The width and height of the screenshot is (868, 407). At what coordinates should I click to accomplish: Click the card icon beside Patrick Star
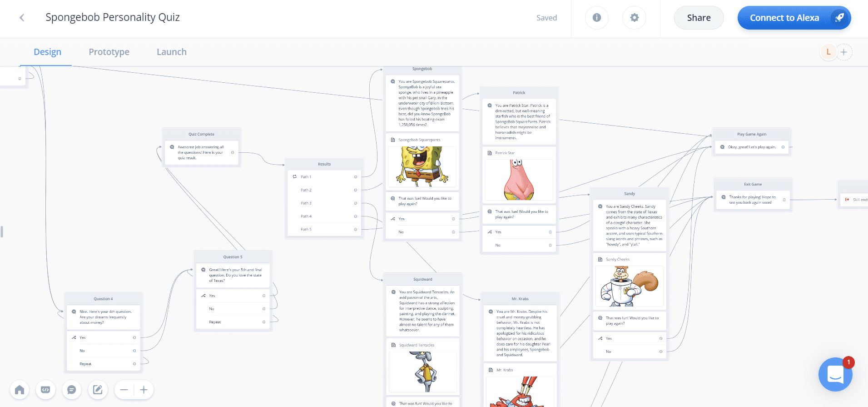tap(490, 153)
